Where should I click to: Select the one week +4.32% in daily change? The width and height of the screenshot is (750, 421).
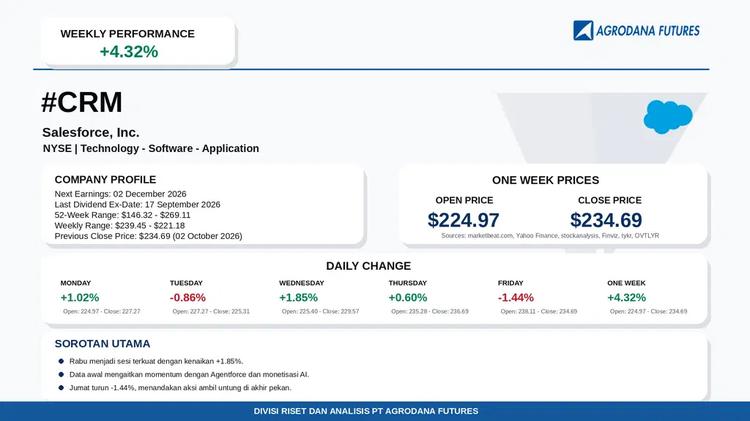[x=626, y=298]
